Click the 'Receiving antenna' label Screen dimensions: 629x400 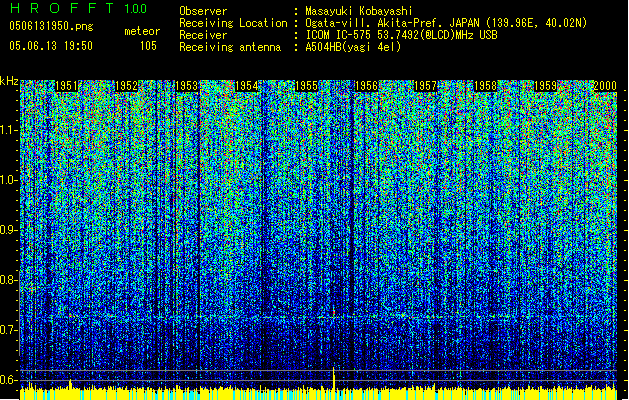230,47
